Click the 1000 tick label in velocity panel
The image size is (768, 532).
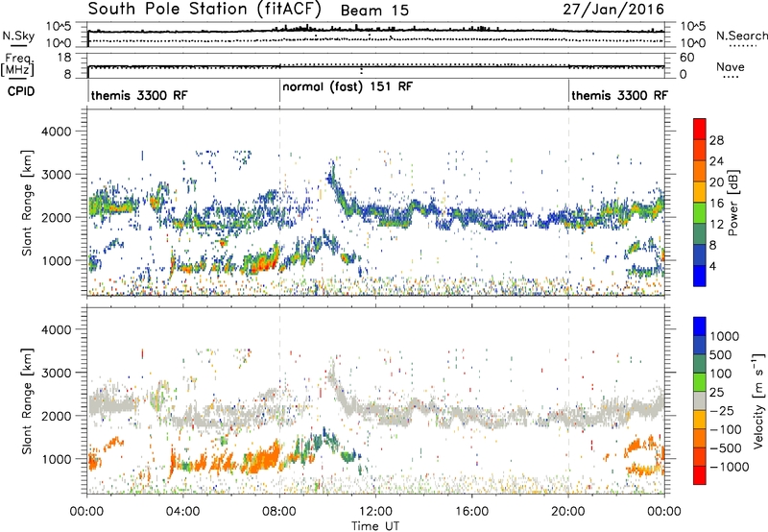[x=56, y=458]
